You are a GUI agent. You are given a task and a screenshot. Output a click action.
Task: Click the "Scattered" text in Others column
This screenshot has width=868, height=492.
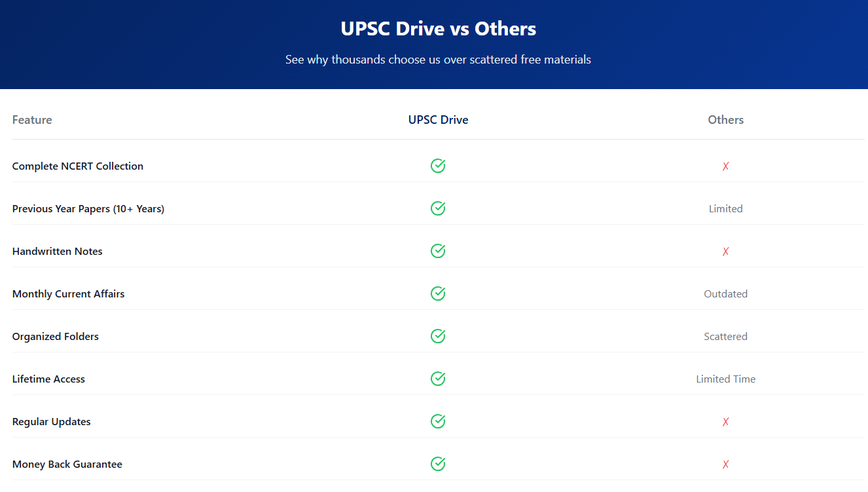tap(725, 336)
